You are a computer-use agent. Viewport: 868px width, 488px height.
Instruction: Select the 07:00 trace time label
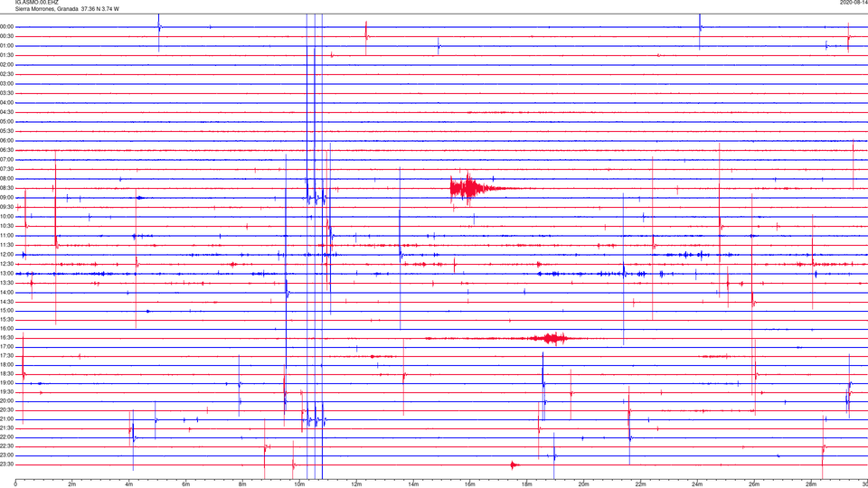[x=7, y=159]
